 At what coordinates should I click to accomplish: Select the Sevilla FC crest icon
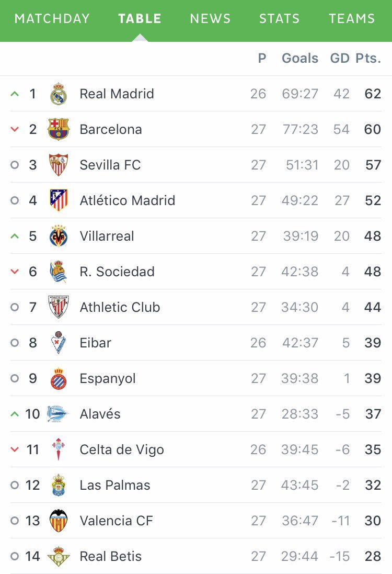[59, 165]
